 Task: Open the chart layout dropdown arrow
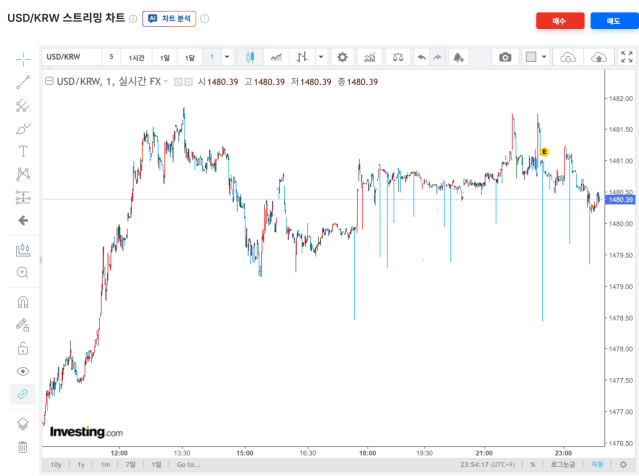pyautogui.click(x=544, y=57)
